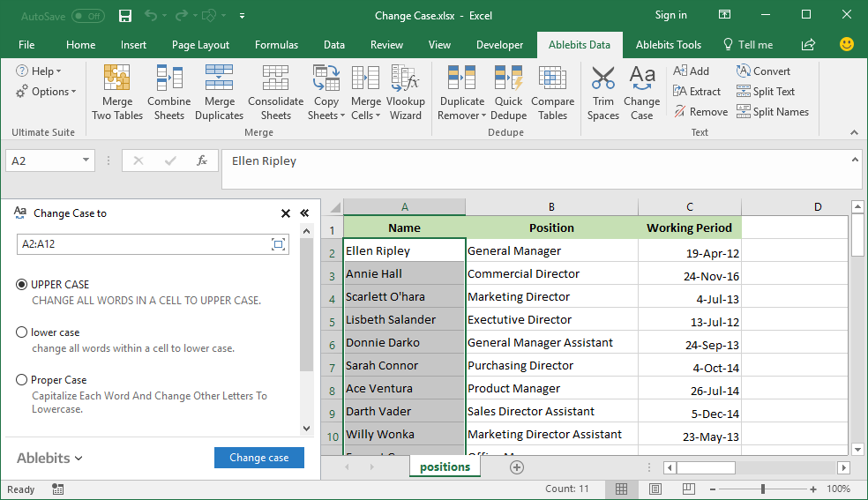Open the Merge Two Tables tool

coord(116,92)
